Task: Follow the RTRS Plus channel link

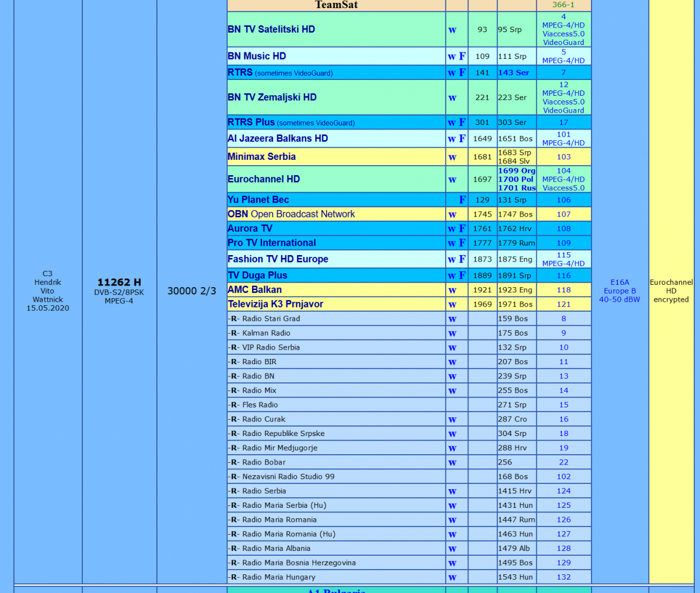Action: (251, 122)
